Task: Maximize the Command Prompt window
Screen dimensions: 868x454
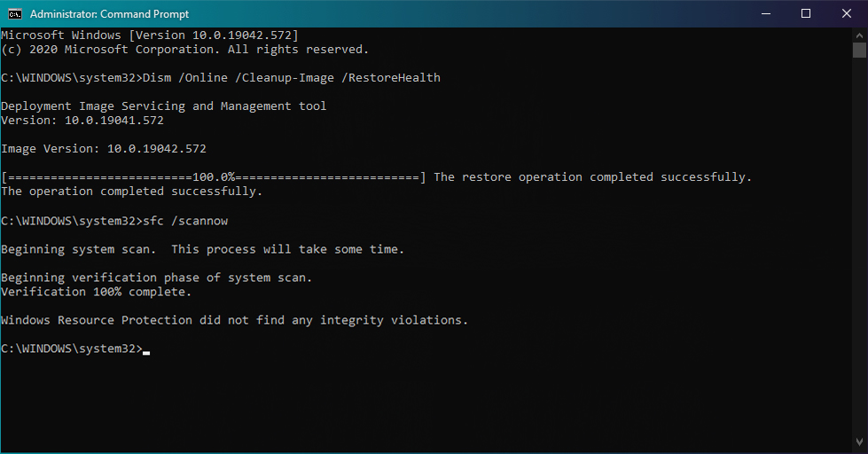Action: (x=806, y=14)
